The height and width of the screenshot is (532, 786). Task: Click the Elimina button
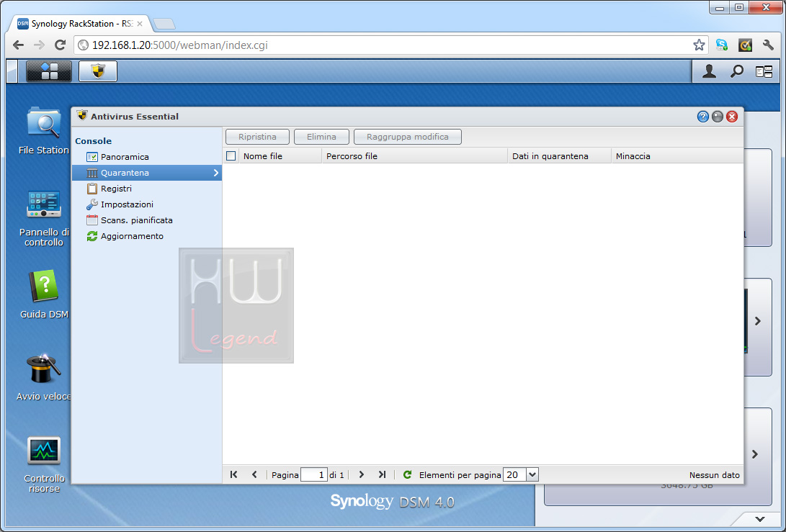point(321,137)
